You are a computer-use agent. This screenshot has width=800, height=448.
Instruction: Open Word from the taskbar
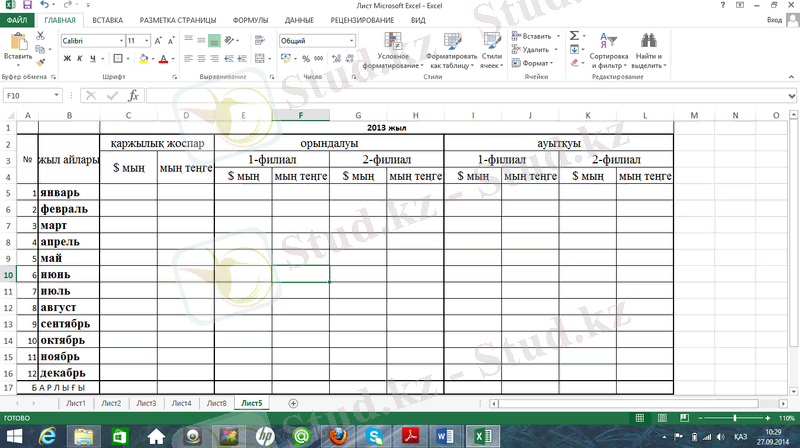click(445, 436)
